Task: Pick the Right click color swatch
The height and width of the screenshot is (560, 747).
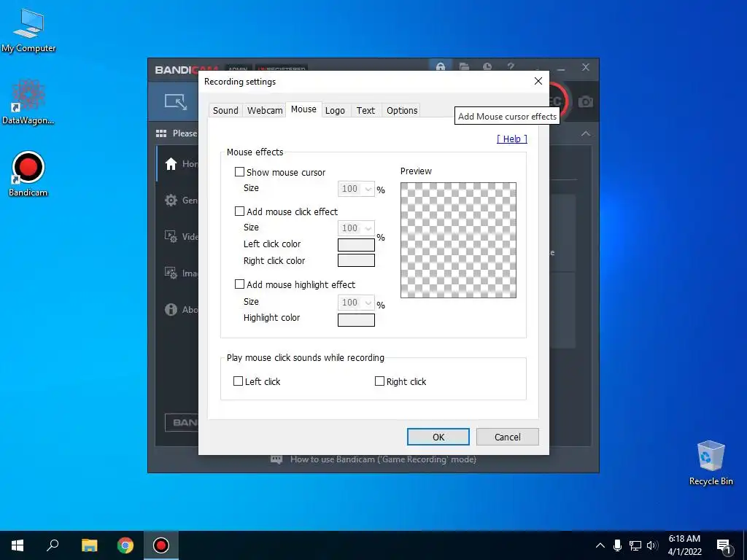Action: coord(356,260)
